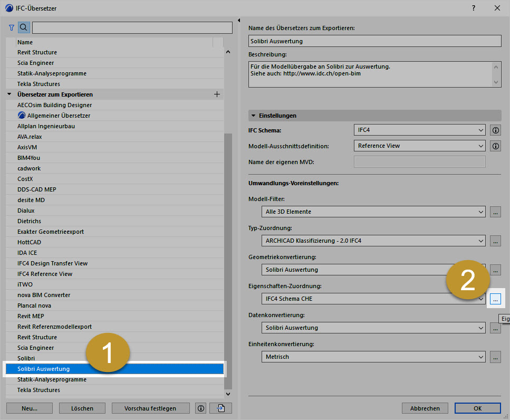The width and height of the screenshot is (510, 420).
Task: Confirm the dialog with OK
Action: pos(477,408)
